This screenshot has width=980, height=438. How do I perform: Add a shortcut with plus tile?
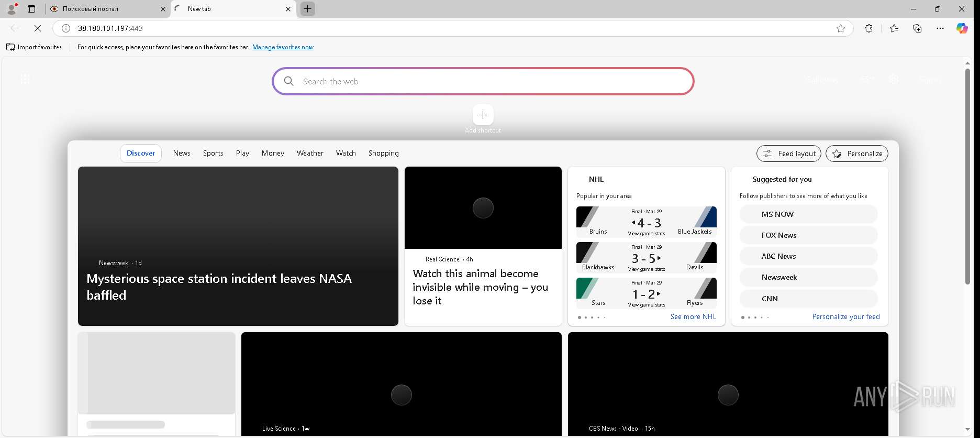coord(483,115)
